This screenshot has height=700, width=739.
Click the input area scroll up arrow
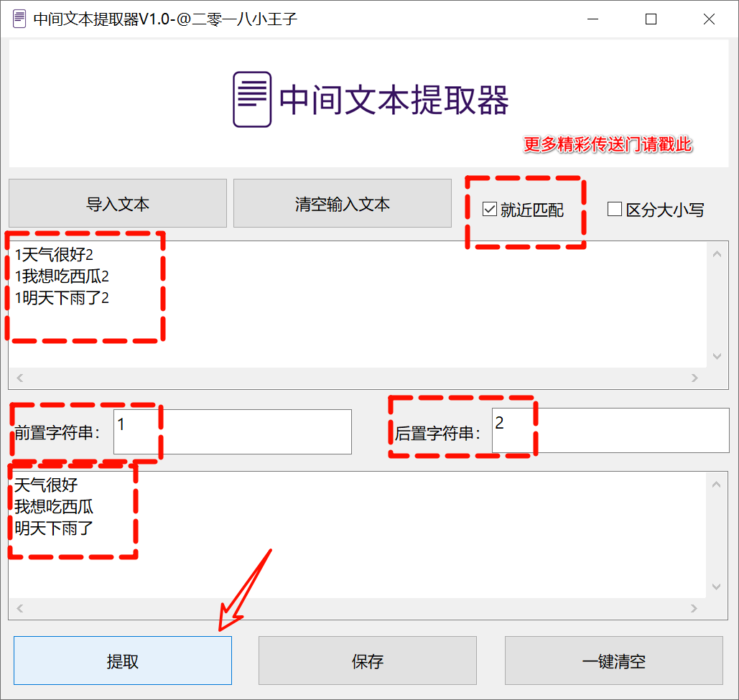click(x=717, y=254)
